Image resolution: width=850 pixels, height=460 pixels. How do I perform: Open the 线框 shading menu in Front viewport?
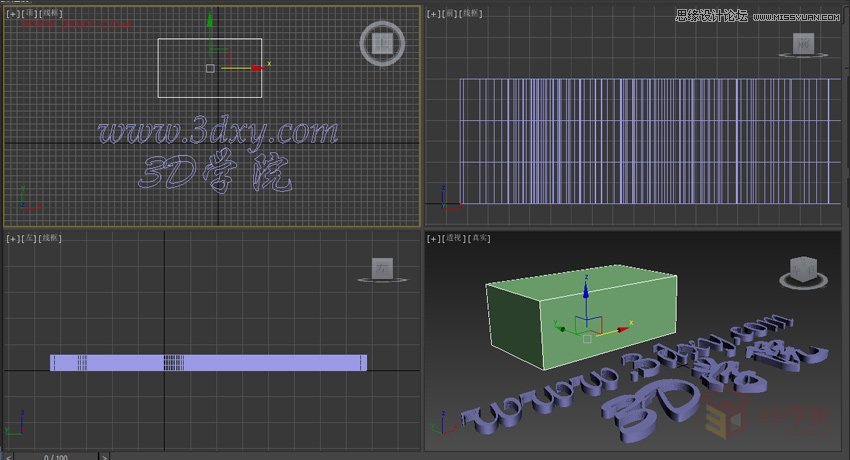tap(471, 13)
